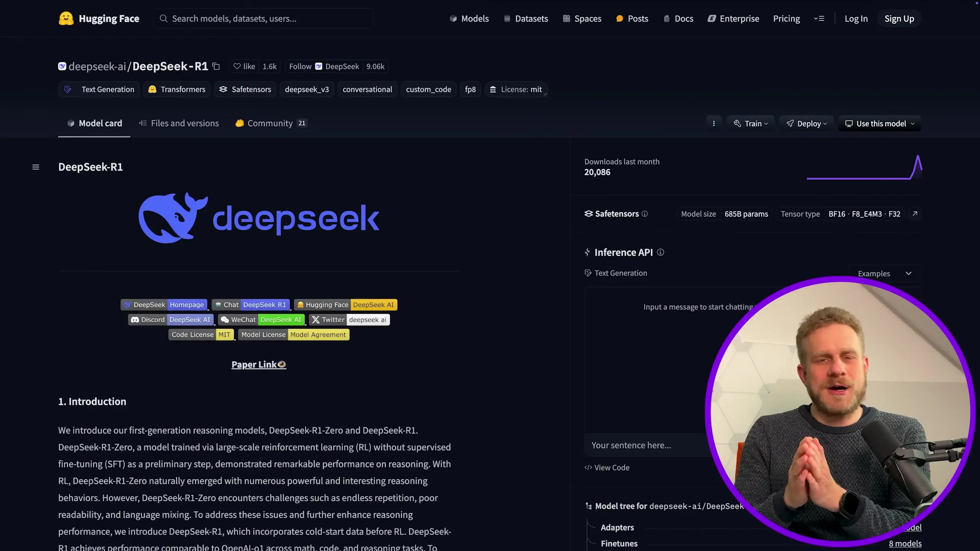
Task: Click the Log In link
Action: (856, 18)
